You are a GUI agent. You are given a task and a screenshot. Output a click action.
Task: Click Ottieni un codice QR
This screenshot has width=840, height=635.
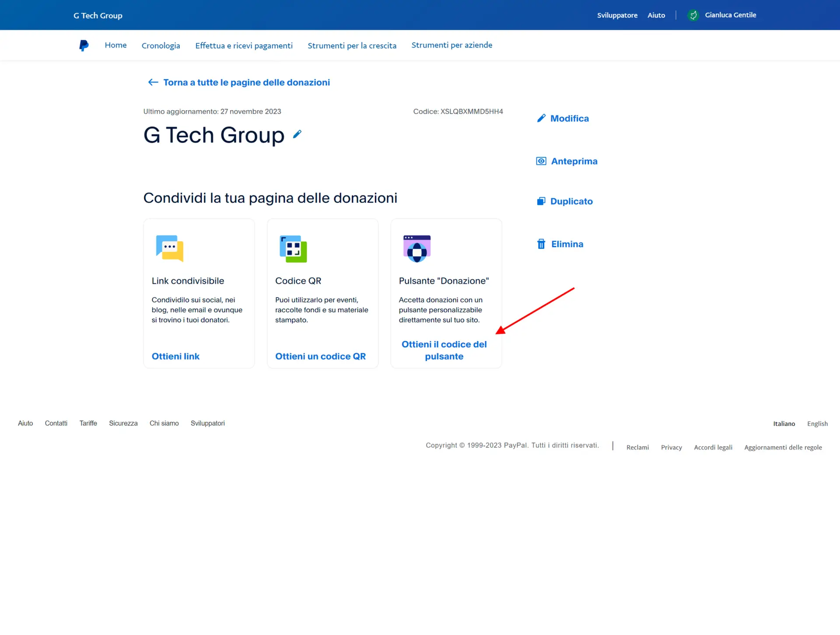321,356
